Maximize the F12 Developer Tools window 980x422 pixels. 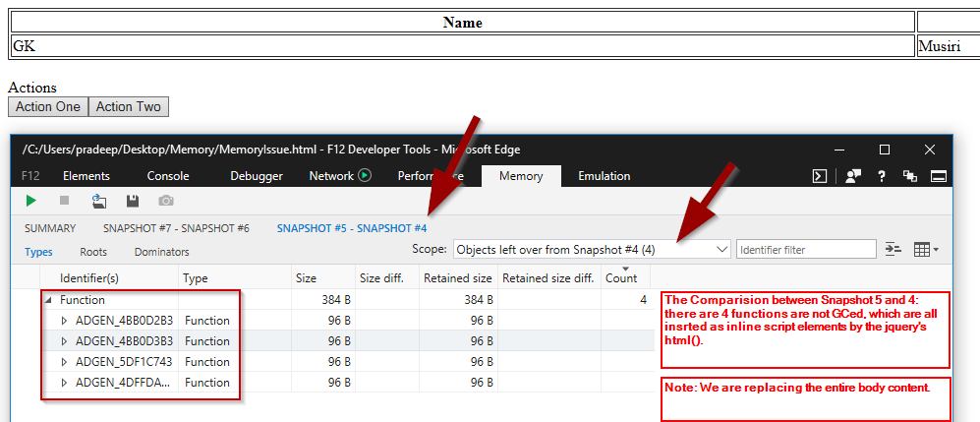[x=885, y=150]
